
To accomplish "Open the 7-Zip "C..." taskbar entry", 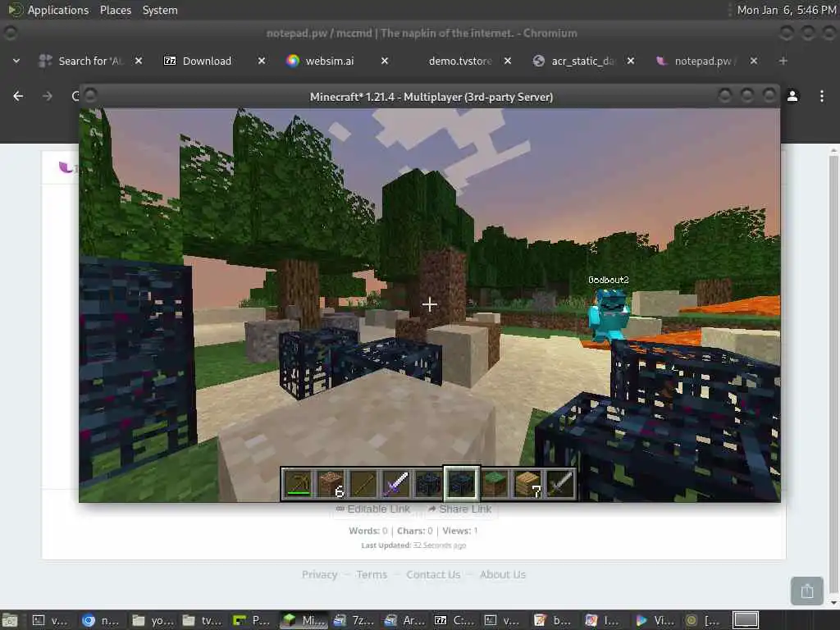I will [454, 620].
